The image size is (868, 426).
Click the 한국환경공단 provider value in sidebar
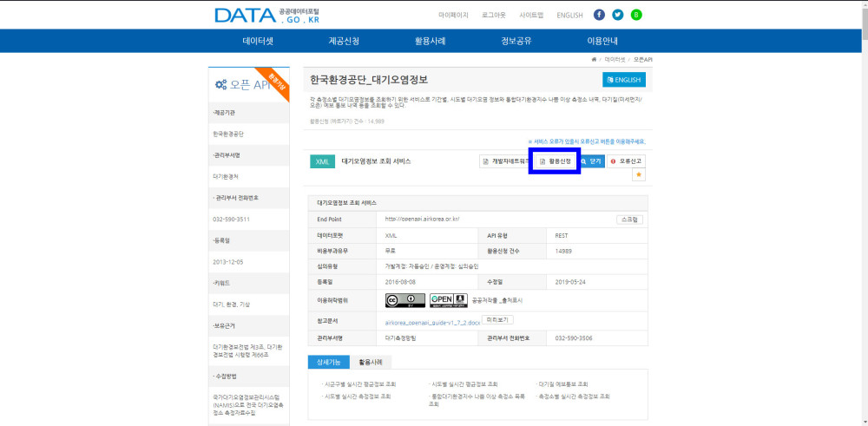[x=227, y=134]
